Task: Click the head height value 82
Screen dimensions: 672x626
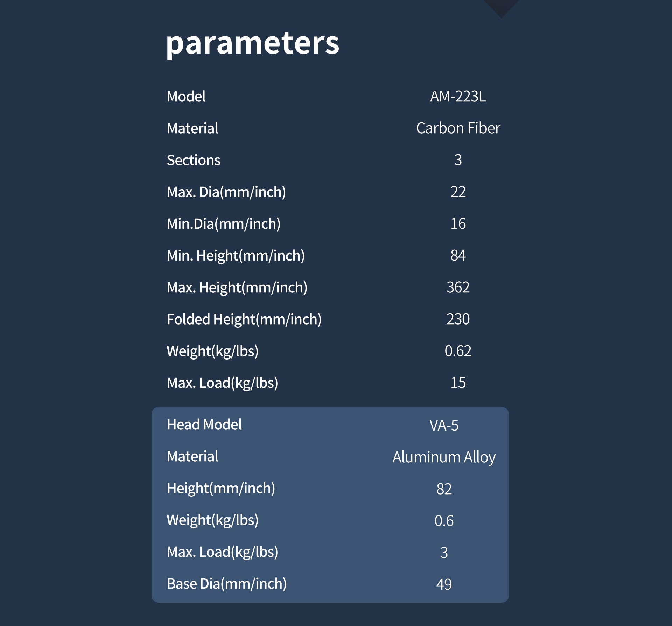Action: point(444,489)
